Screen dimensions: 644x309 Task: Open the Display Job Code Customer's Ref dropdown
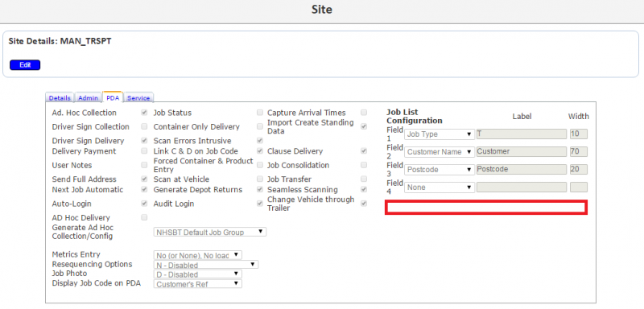point(197,283)
